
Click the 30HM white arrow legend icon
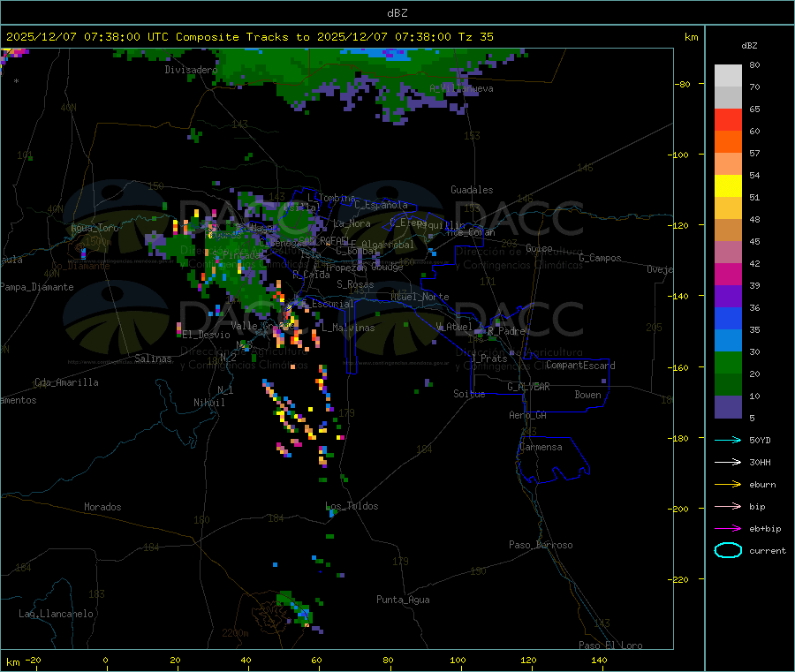[x=728, y=462]
